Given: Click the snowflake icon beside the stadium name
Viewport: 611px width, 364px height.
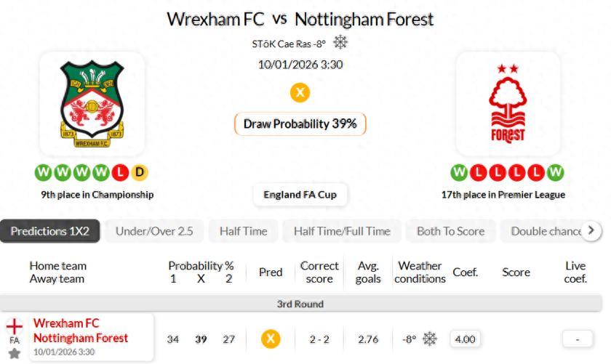Looking at the screenshot, I should tap(340, 42).
